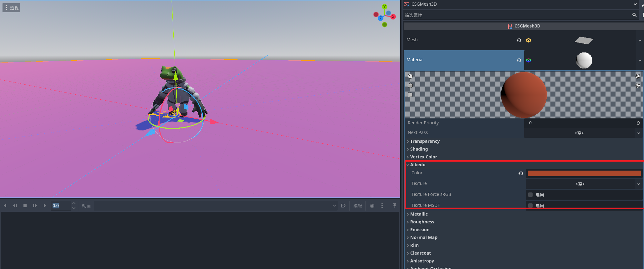
Task: Select the Material property label
Action: point(415,60)
